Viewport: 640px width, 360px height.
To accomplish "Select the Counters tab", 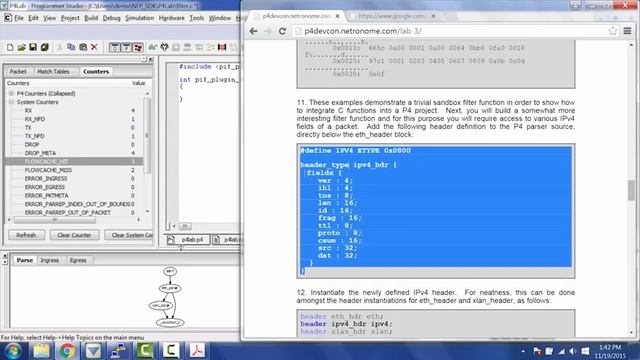I will 96,71.
